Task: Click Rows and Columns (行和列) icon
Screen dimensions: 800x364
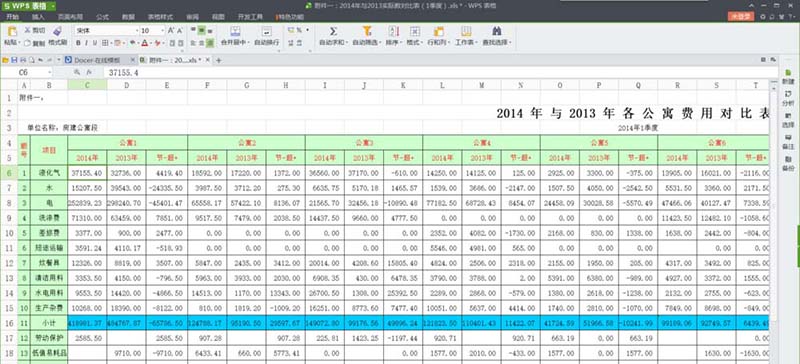Action: 438,32
